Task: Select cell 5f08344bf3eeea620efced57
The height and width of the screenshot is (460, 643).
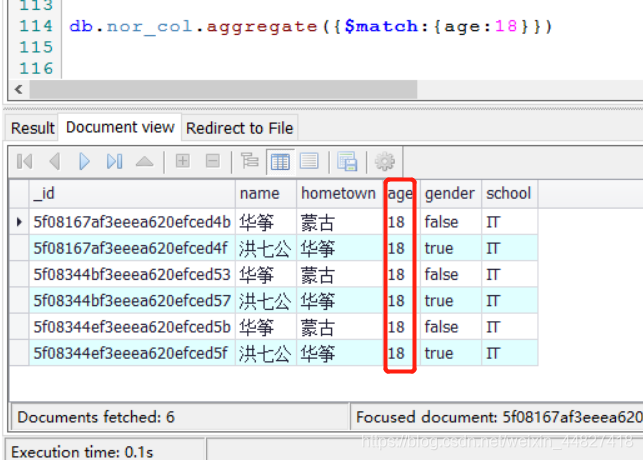Action: [132, 301]
